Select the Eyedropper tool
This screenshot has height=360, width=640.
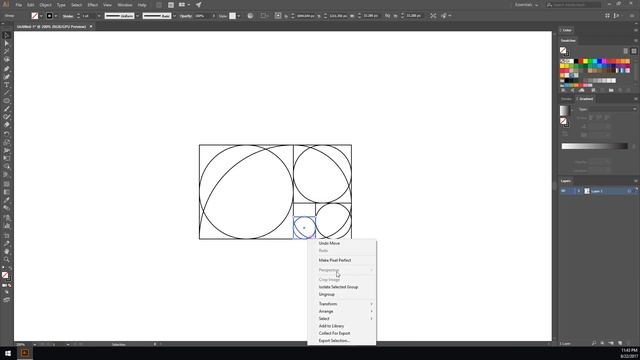6,200
